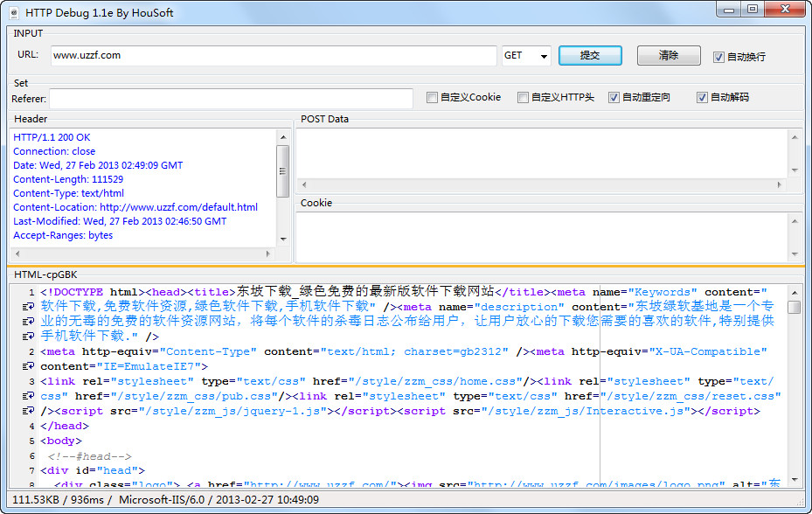
Task: Select the Last-Modified header line
Action: point(120,221)
